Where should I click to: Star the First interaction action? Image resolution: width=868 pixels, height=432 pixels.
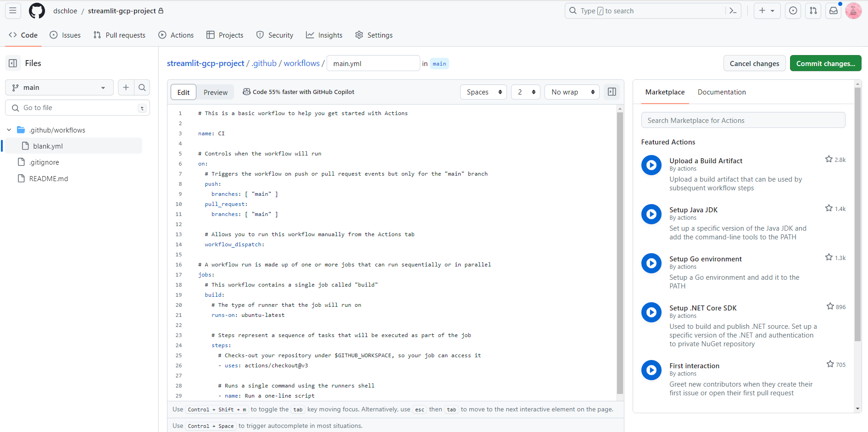[x=830, y=364]
